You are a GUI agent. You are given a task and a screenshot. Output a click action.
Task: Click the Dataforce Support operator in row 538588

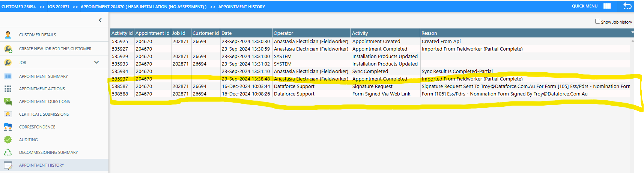coord(294,94)
